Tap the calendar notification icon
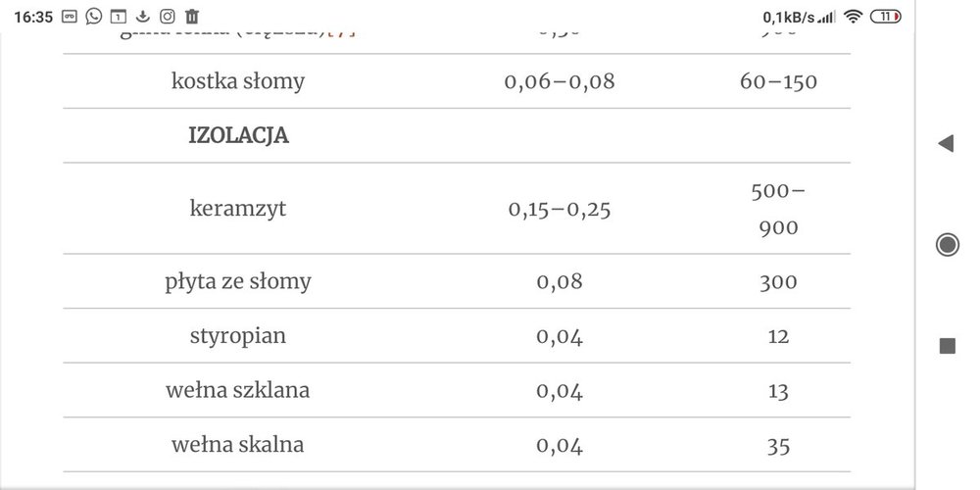This screenshot has height=490, width=980. 118,16
